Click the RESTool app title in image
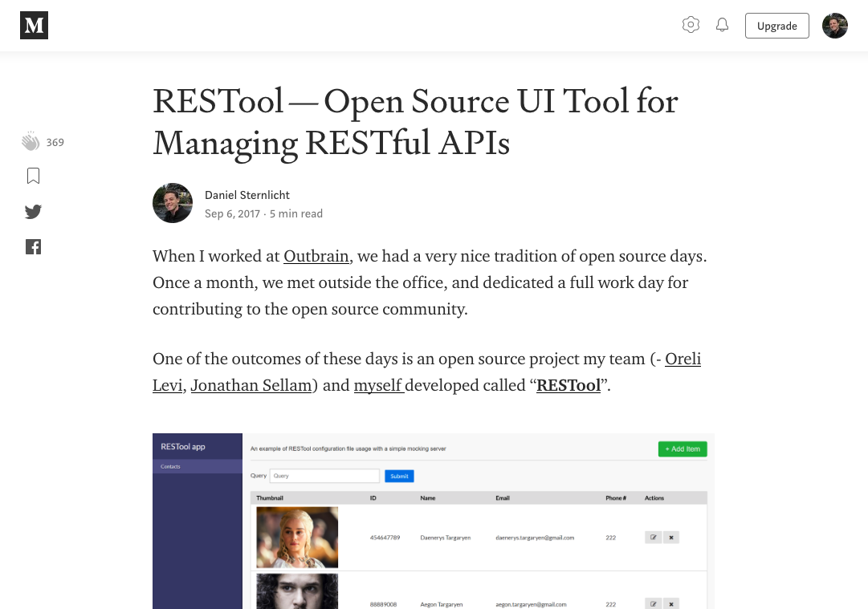 tap(183, 447)
